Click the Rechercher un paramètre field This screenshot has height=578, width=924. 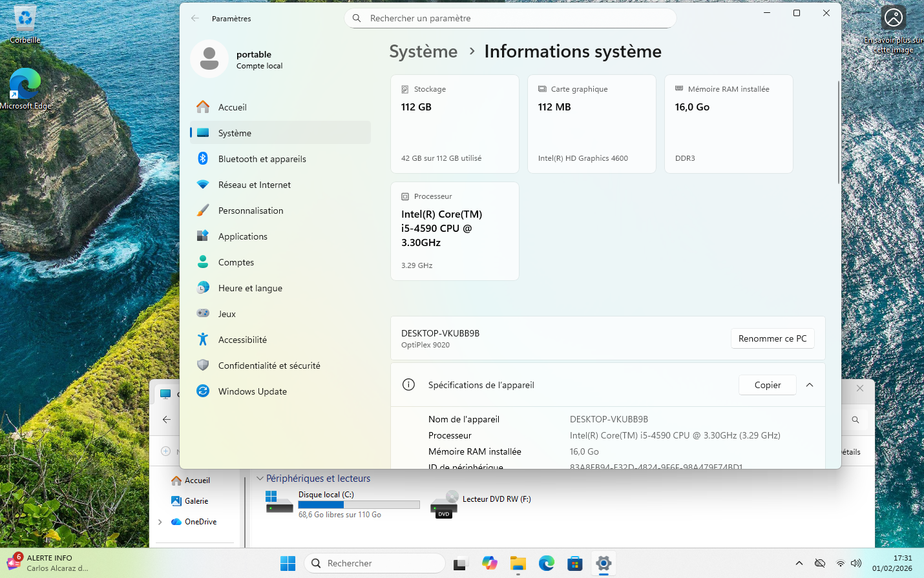click(510, 18)
